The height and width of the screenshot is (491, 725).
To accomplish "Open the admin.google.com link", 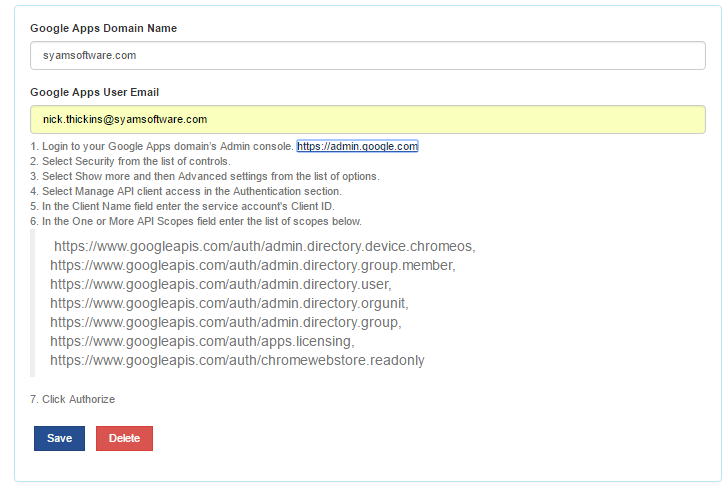I will click(x=357, y=146).
